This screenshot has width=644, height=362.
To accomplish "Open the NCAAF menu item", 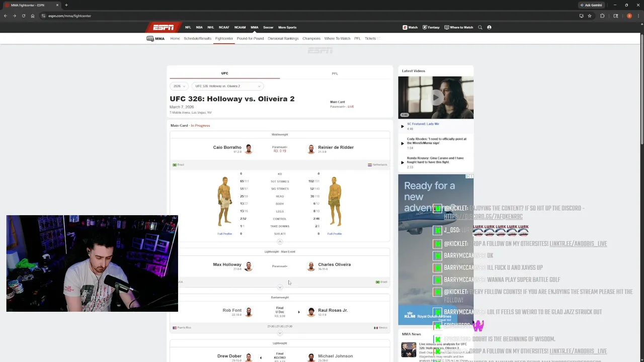I will point(224,27).
